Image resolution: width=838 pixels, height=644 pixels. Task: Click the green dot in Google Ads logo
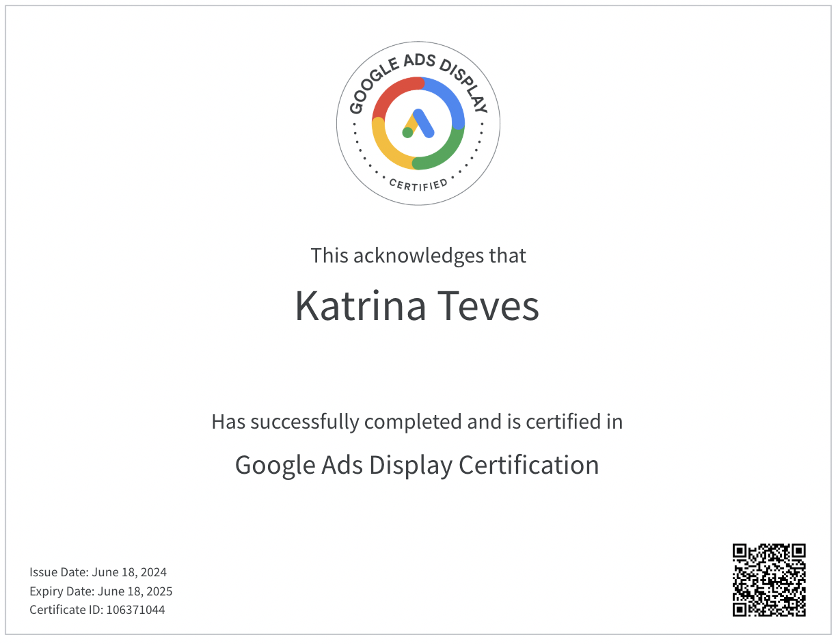point(407,133)
